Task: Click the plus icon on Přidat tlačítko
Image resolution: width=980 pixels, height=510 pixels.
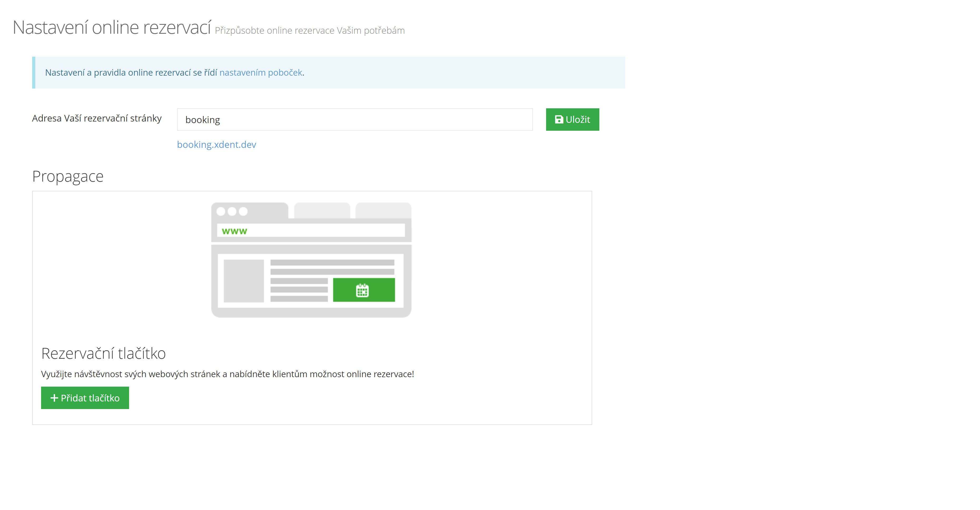Action: (x=54, y=398)
